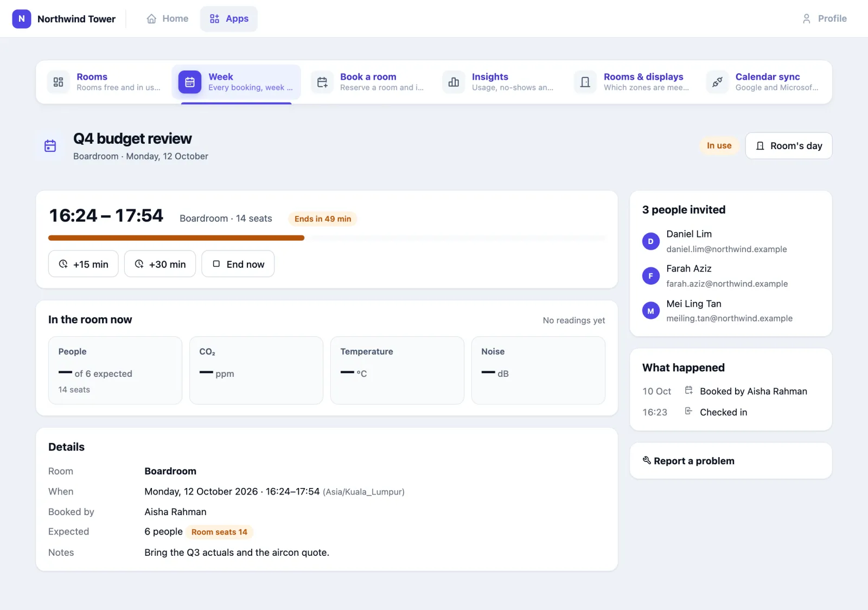Click the check-in icon next to Checked in

[688, 411]
